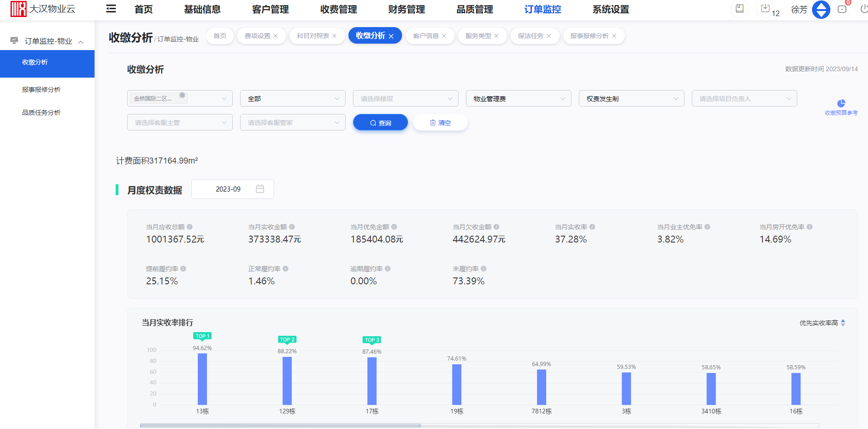Viewport: 868px width, 429px height.
Task: Open the 请选择客服主管 dropdown
Action: click(x=180, y=122)
